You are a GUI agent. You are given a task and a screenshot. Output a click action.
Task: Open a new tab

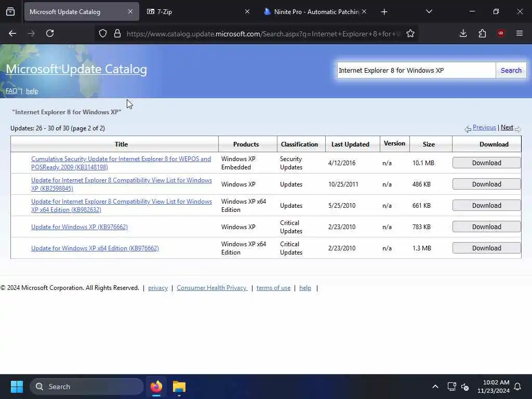tap(384, 12)
